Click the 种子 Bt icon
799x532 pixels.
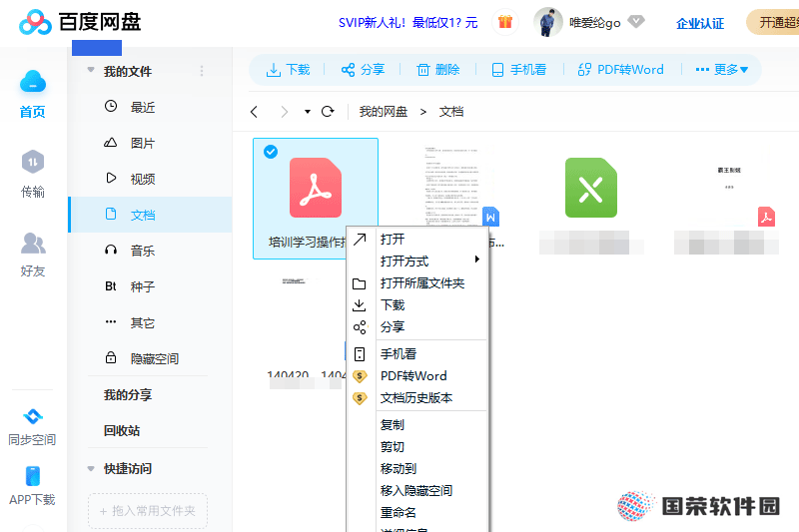[x=111, y=286]
